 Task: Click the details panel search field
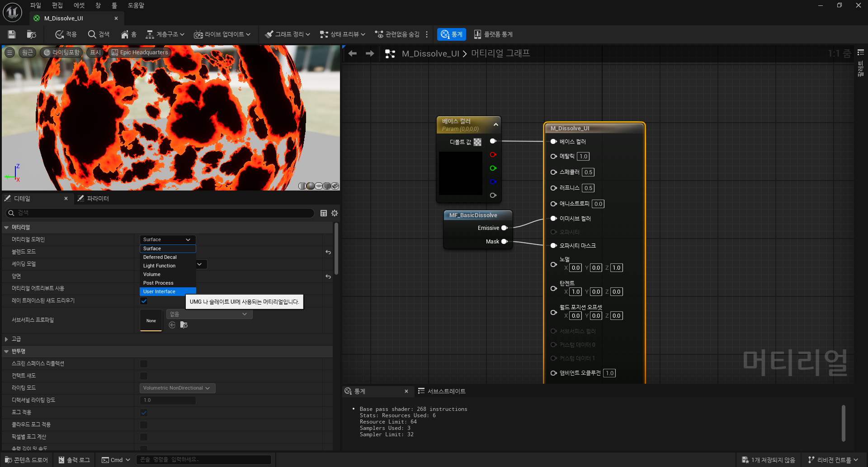click(x=160, y=213)
